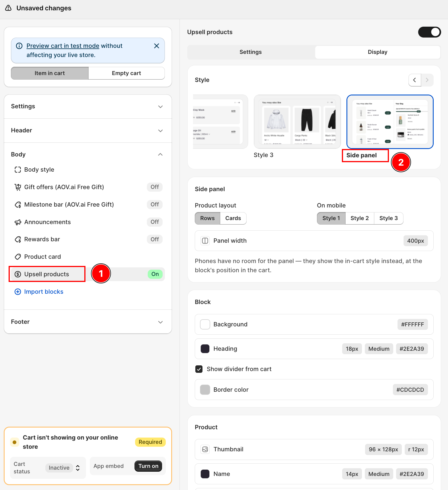
Task: Click the Panel width column icon
Action: (205, 241)
